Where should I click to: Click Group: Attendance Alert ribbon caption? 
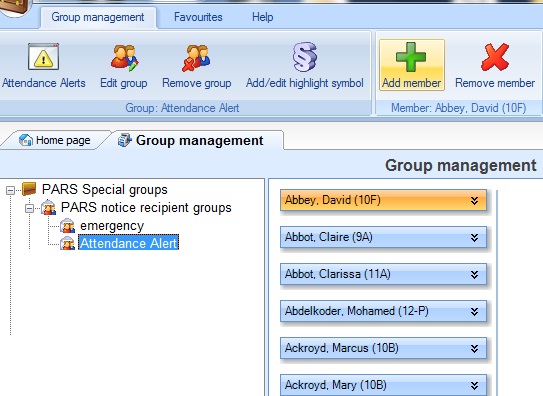(x=182, y=108)
